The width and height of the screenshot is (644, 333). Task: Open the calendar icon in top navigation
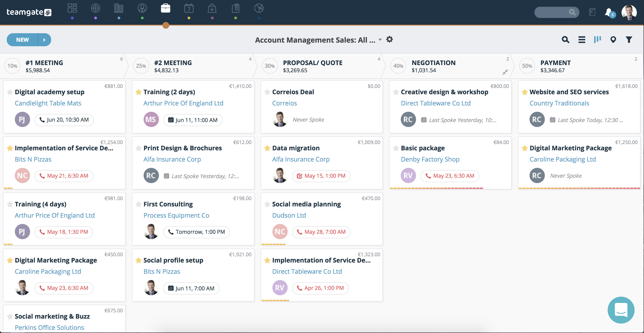point(189,9)
